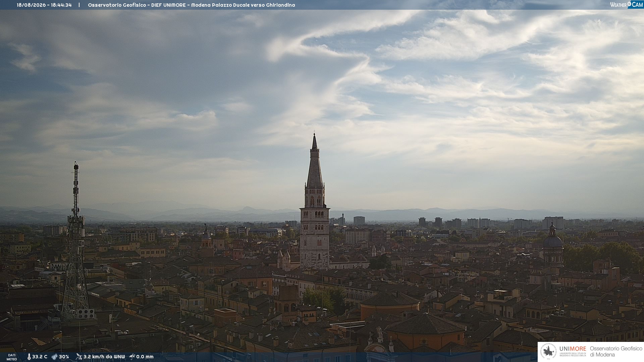The height and width of the screenshot is (362, 644).
Task: Click the Osservatorio Geofisico camera title text
Action: click(x=192, y=5)
